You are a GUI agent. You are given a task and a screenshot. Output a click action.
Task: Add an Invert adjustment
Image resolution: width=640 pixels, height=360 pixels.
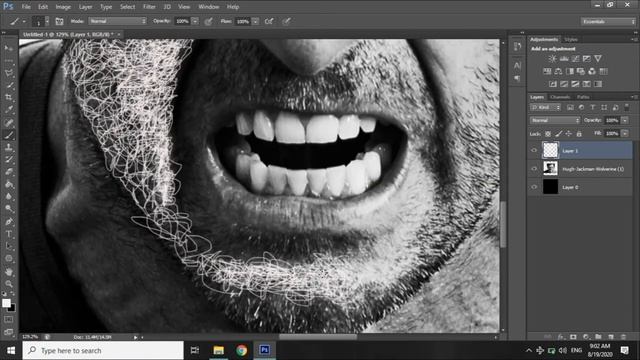(553, 84)
